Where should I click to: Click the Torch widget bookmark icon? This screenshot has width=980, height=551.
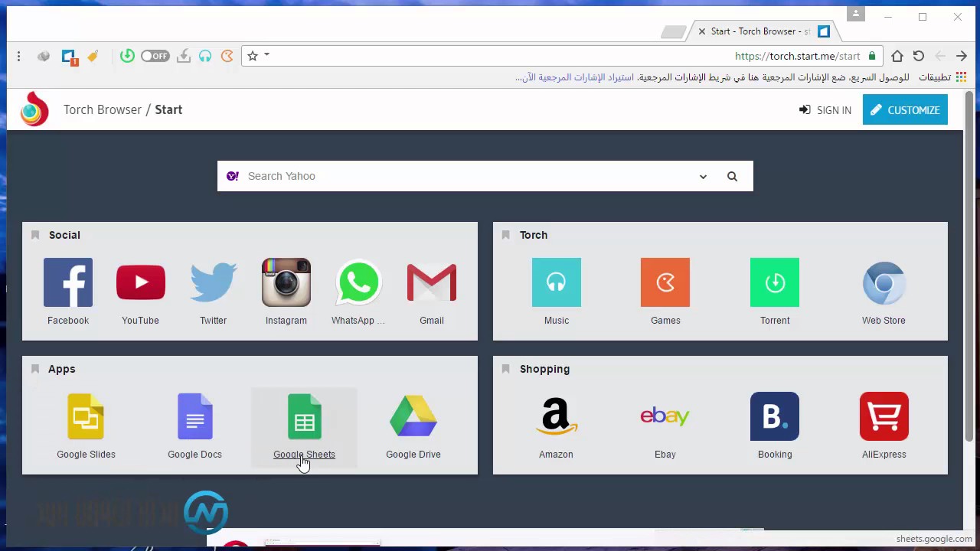point(505,235)
